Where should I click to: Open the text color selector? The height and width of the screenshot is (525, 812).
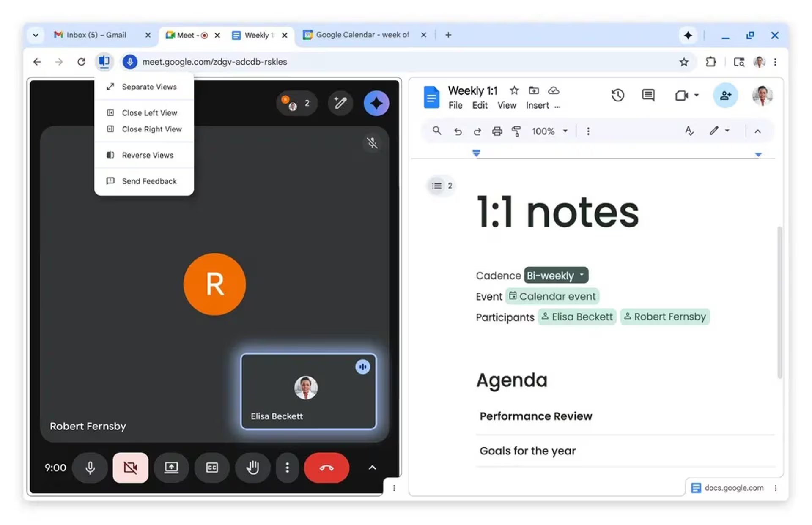(689, 131)
